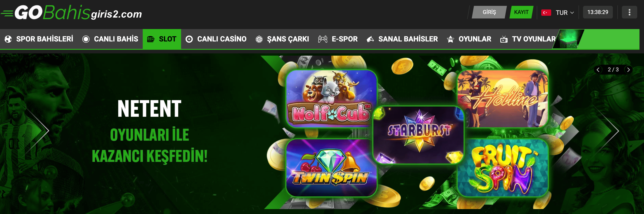Open the Starburst game thumbnail
The image size is (644, 214).
coord(419,135)
